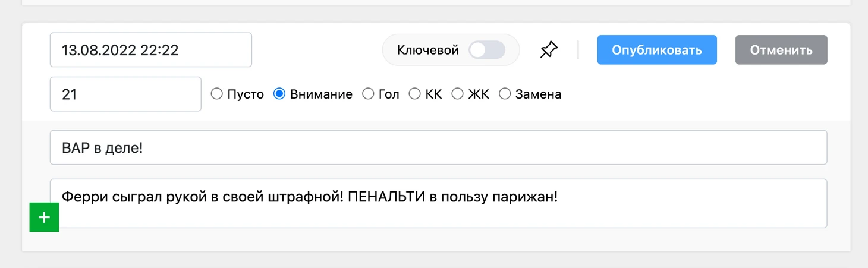Click the minute field showing 21

(x=125, y=94)
